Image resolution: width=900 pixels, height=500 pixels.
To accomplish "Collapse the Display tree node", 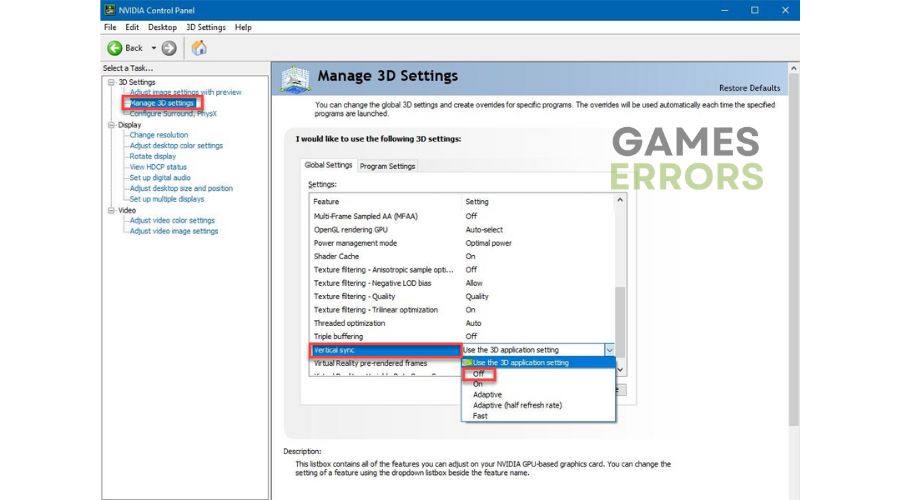I will coord(111,125).
